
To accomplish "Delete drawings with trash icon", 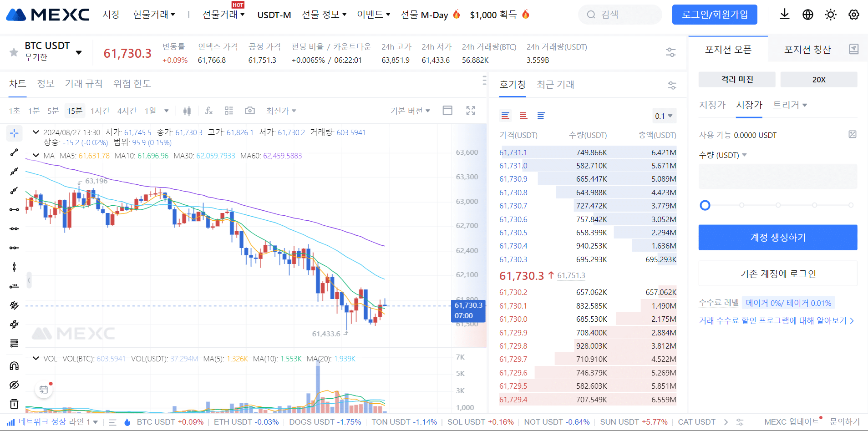I will 14,404.
